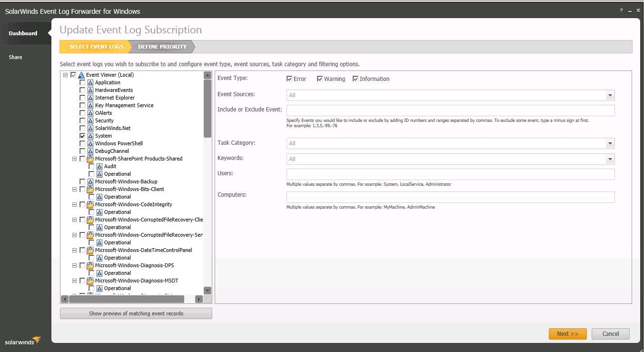
Task: Open the Keywords dropdown
Action: coord(610,159)
